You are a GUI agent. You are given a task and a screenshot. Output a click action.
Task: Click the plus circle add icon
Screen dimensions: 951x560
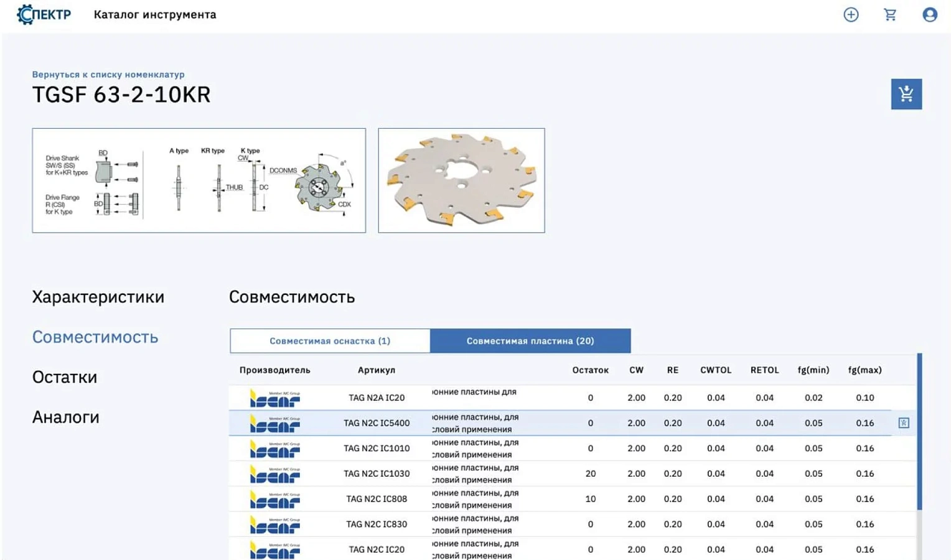tap(851, 14)
